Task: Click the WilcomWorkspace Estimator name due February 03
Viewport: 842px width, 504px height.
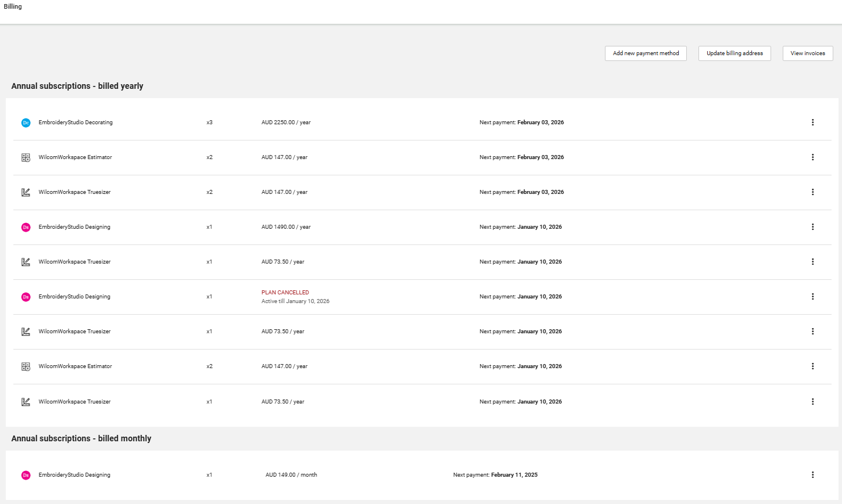Action: 75,157
